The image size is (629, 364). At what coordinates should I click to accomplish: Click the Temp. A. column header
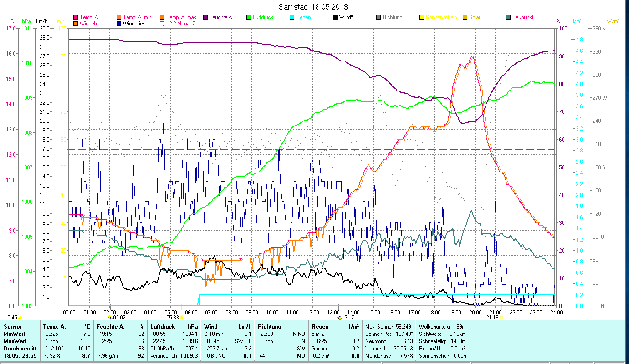pyautogui.click(x=54, y=327)
